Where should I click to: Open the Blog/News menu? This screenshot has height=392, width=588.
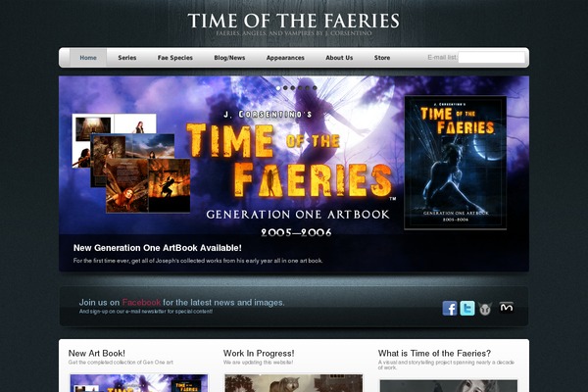coord(229,58)
